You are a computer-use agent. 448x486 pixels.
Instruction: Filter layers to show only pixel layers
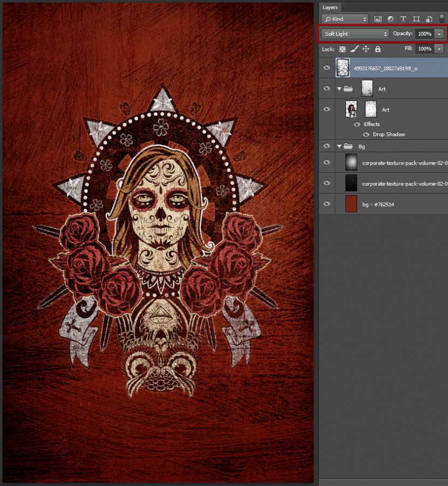[378, 19]
